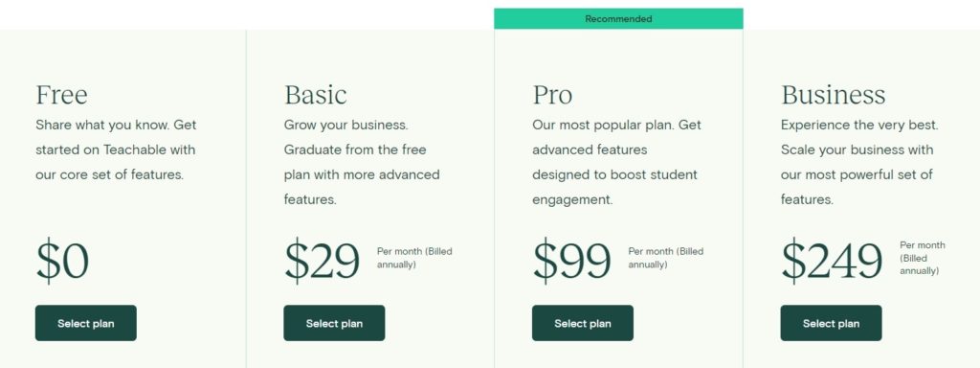This screenshot has height=368, width=980.
Task: Click Basic's Per month billed annually note
Action: click(x=414, y=258)
